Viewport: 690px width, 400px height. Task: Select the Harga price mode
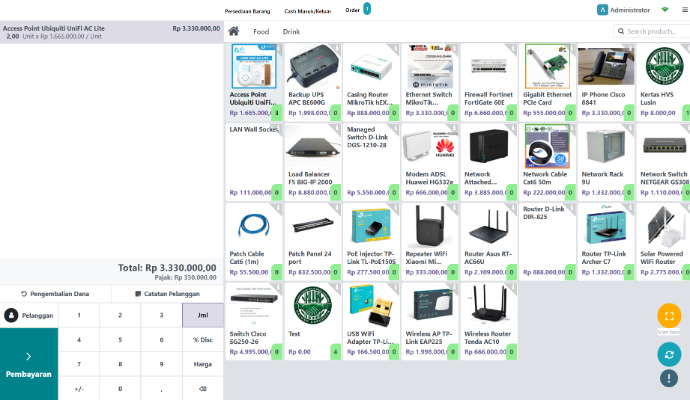coord(203,364)
